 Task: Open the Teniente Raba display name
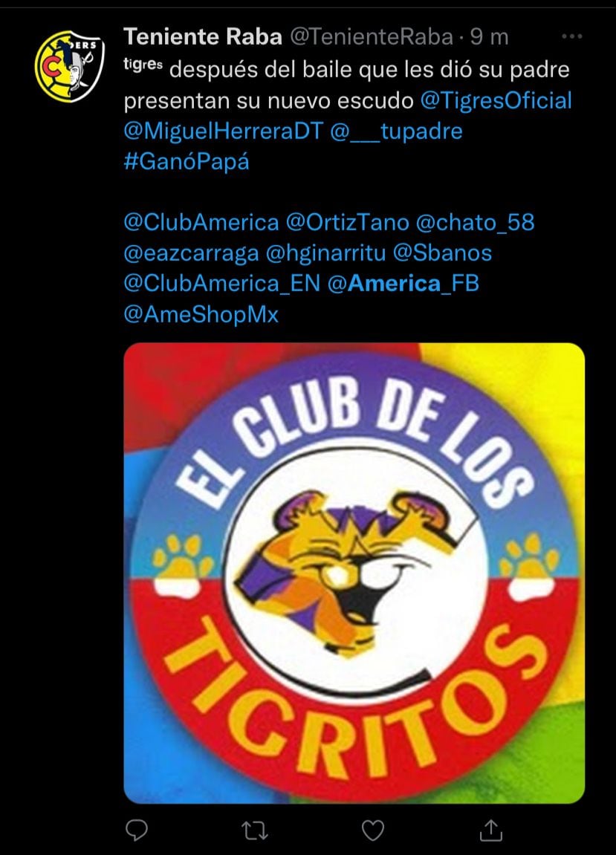(203, 37)
